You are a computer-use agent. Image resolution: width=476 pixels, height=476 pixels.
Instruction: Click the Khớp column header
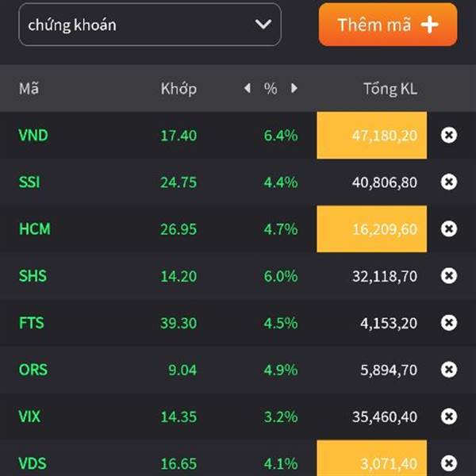[178, 89]
